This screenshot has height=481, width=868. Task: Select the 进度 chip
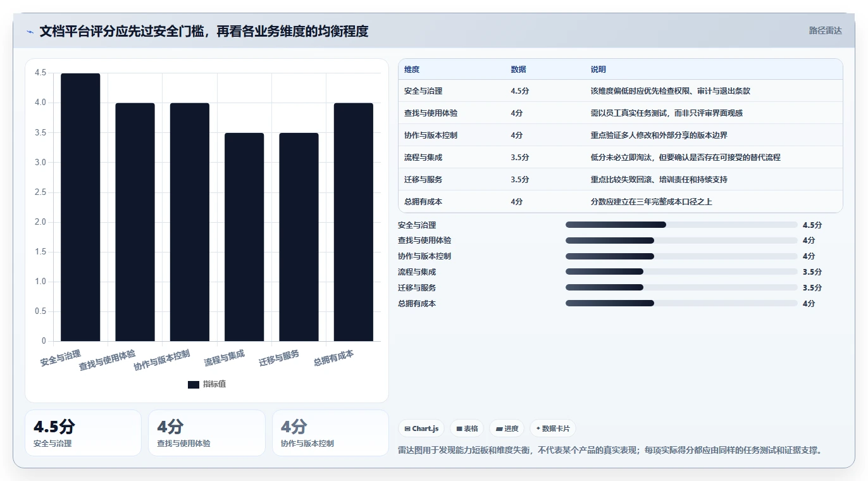pos(507,428)
